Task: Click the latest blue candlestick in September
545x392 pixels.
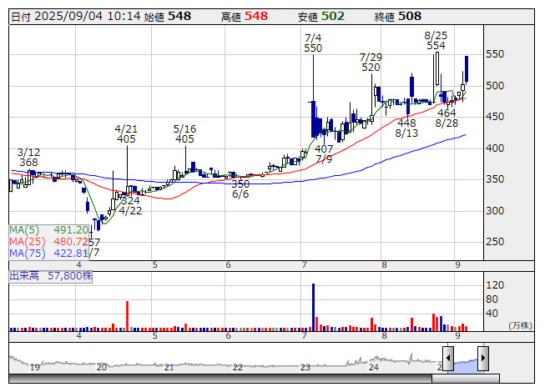Action: 466,68
